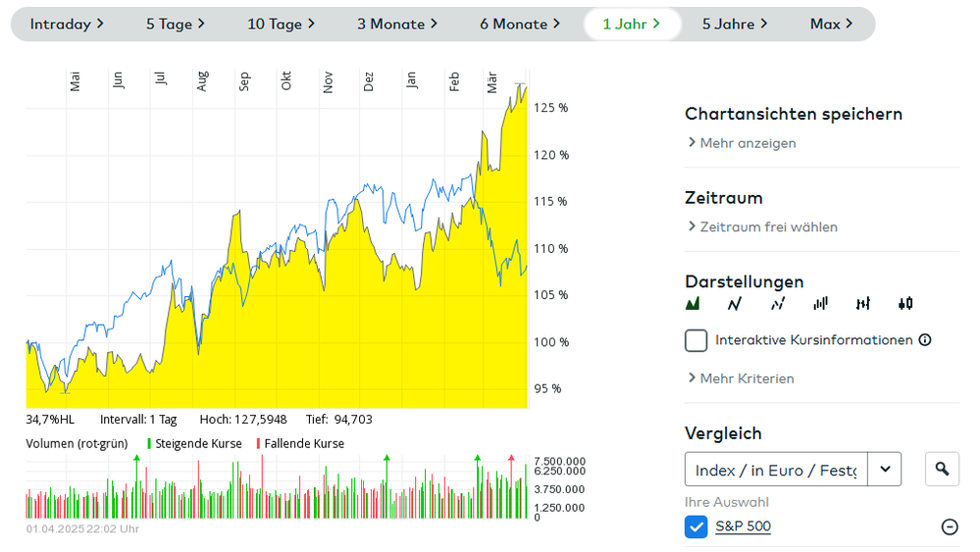The height and width of the screenshot is (552, 980).
Task: Expand Zeitraum frei wählen option
Action: pyautogui.click(x=761, y=226)
